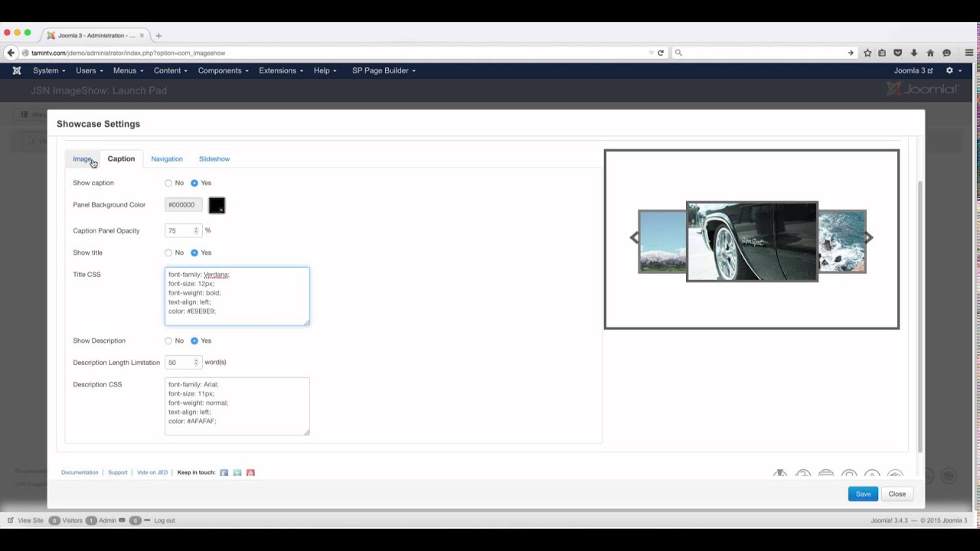Viewport: 980px width, 551px height.
Task: Click the magnifier icon in browser search box
Action: (678, 53)
